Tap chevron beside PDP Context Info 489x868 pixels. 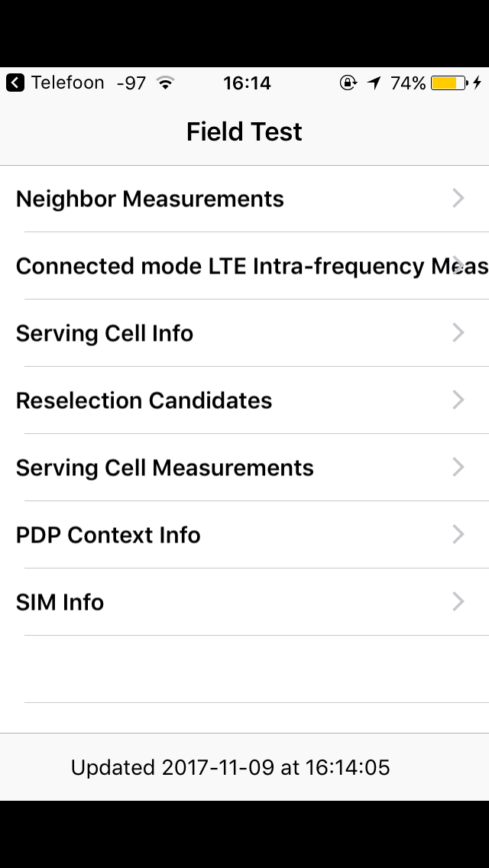(x=458, y=535)
